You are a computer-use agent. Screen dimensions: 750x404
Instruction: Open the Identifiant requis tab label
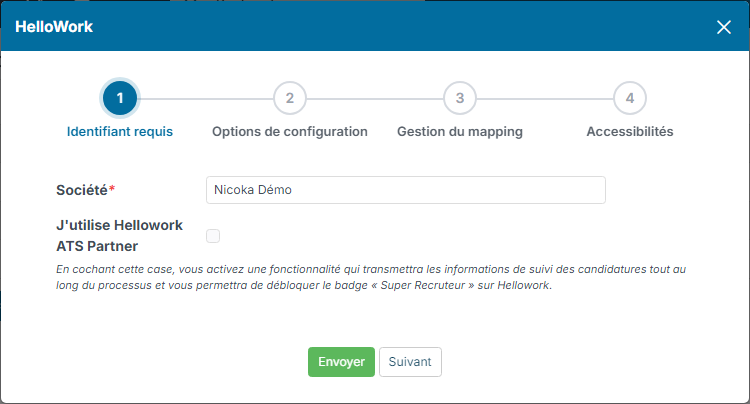click(x=120, y=131)
